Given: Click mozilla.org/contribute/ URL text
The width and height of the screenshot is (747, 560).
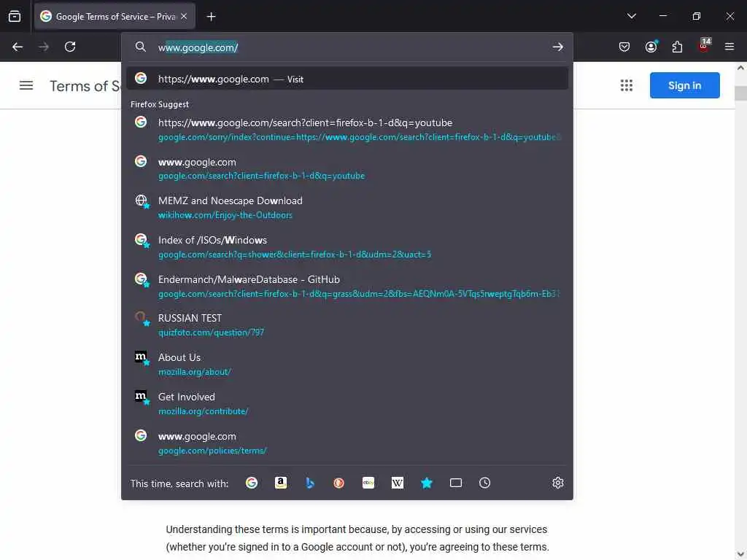Looking at the screenshot, I should (203, 411).
